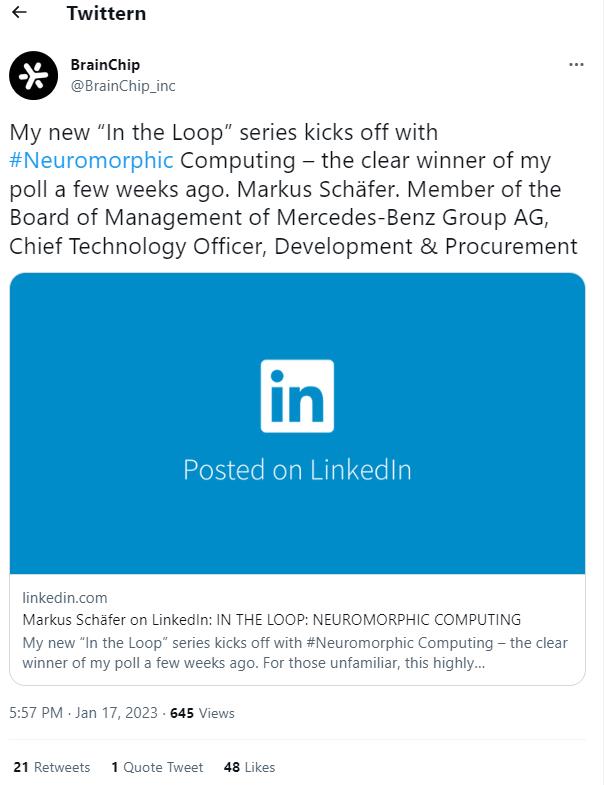Viewport: 605px width, 785px height.
Task: Open the #Neuromorphic hashtag
Action: coord(91,161)
